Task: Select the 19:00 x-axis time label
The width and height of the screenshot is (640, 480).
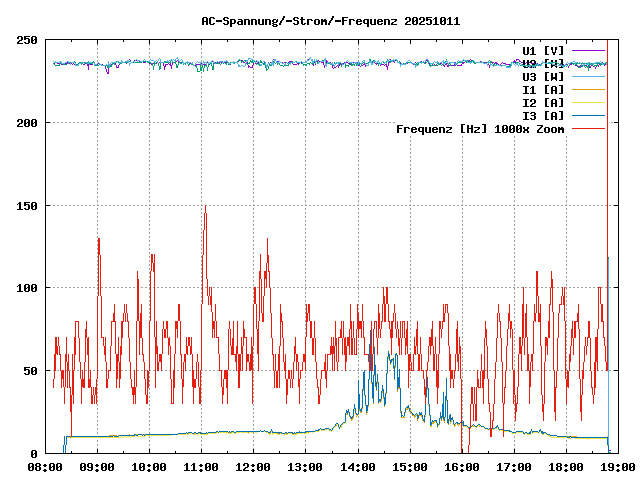Action: (617, 467)
